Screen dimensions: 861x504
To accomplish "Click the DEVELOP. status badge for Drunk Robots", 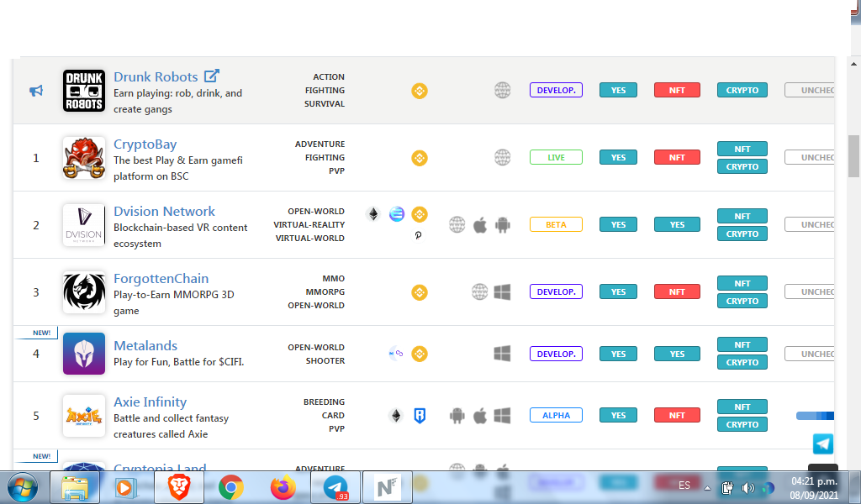I will pos(557,90).
